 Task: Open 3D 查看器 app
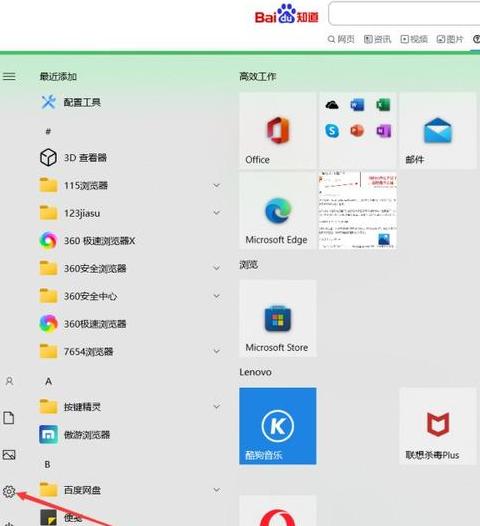73,158
